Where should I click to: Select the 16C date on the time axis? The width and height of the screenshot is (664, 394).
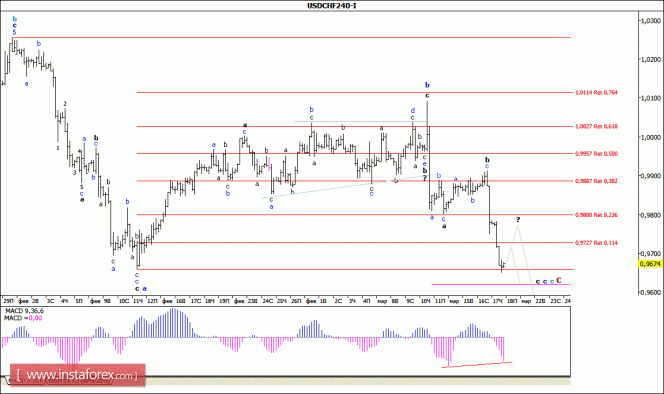(484, 301)
